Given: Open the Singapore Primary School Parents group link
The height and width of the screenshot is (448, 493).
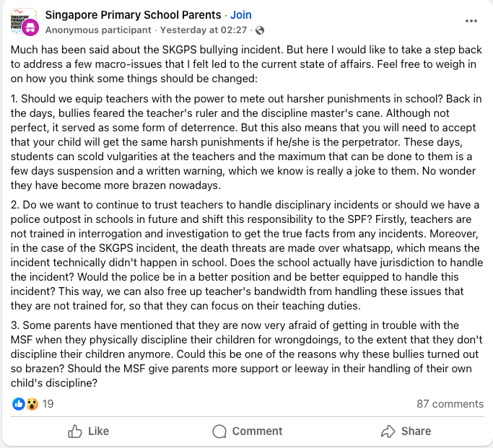Looking at the screenshot, I should point(133,14).
